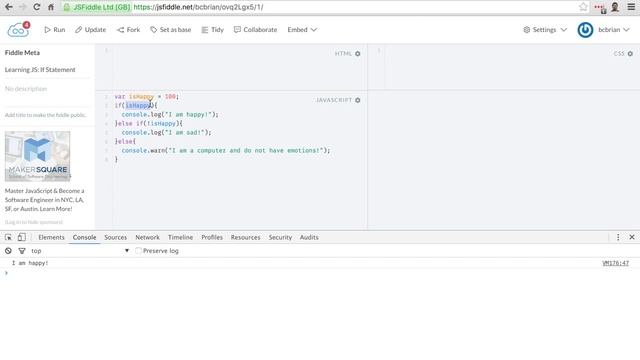The width and height of the screenshot is (640, 360).
Task: Click inside the HTML editor panel
Action: [231, 67]
